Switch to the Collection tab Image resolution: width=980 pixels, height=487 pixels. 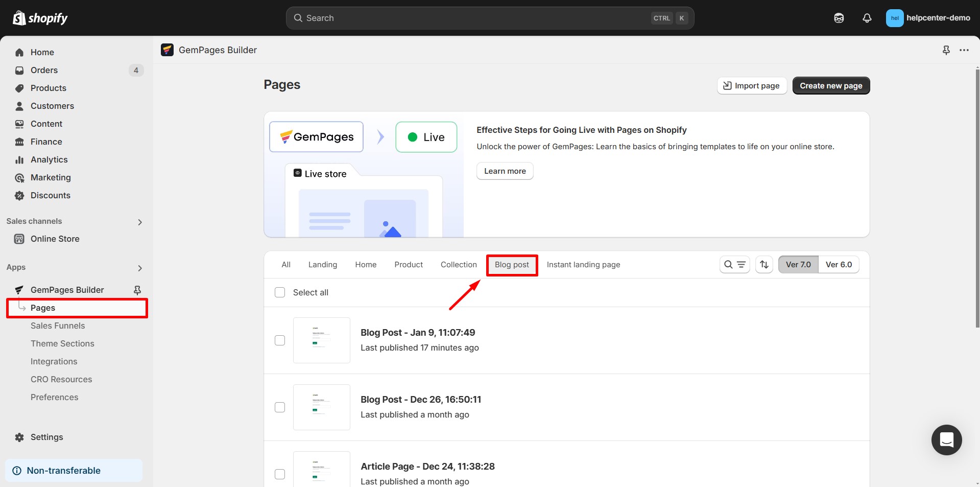click(458, 265)
